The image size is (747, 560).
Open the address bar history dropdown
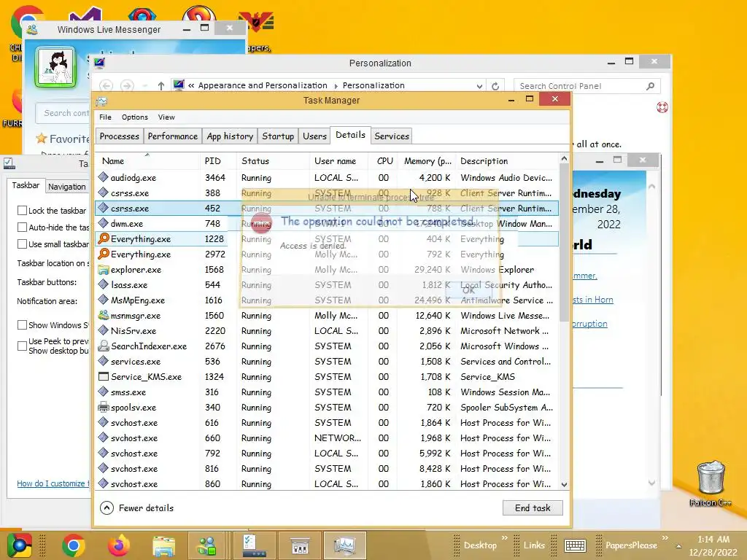[x=479, y=86]
